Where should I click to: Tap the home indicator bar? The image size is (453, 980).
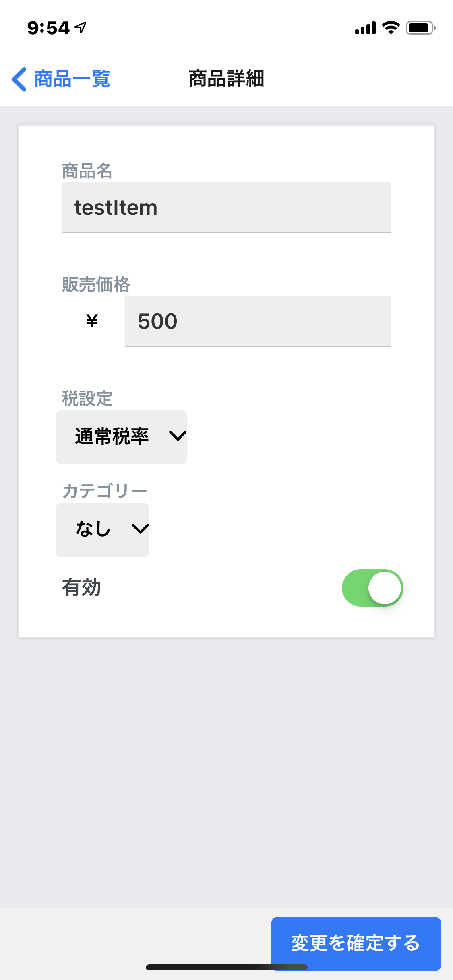(x=226, y=967)
